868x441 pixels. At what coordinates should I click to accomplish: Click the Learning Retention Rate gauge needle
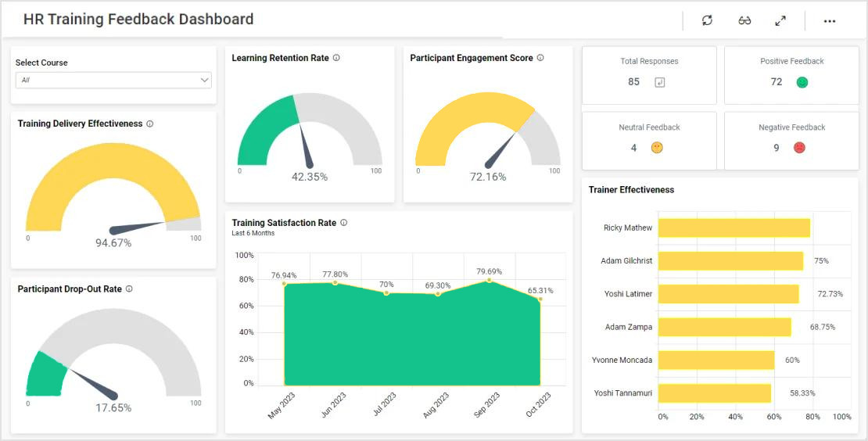[x=305, y=145]
